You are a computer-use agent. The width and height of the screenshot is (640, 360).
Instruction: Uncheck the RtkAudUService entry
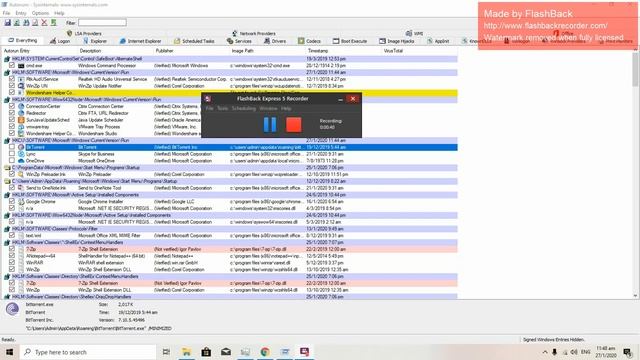(x=12, y=79)
